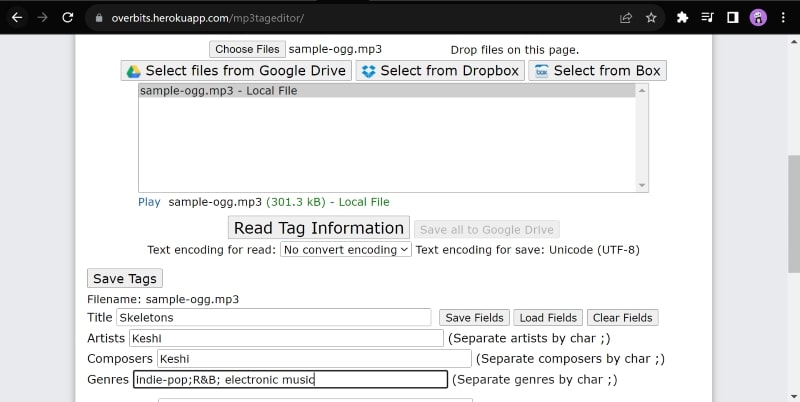
Task: Open the share page icon in address bar
Action: (x=625, y=18)
